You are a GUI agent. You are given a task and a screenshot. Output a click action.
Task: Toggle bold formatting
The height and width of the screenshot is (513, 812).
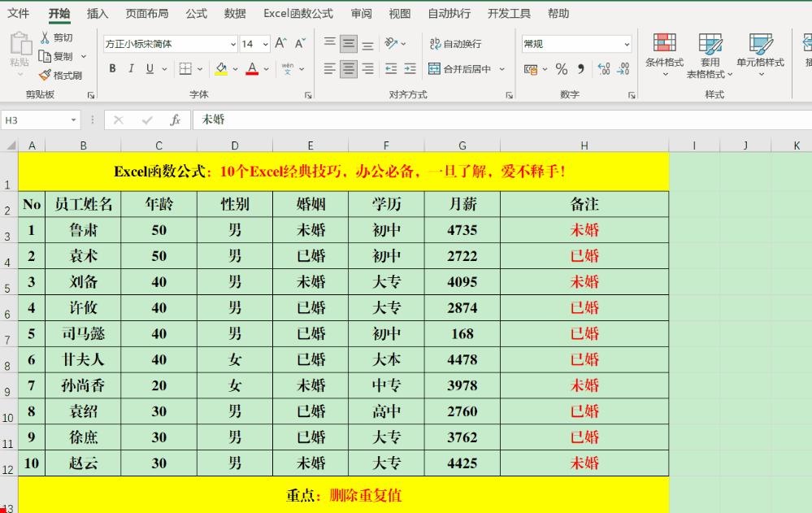click(x=111, y=70)
